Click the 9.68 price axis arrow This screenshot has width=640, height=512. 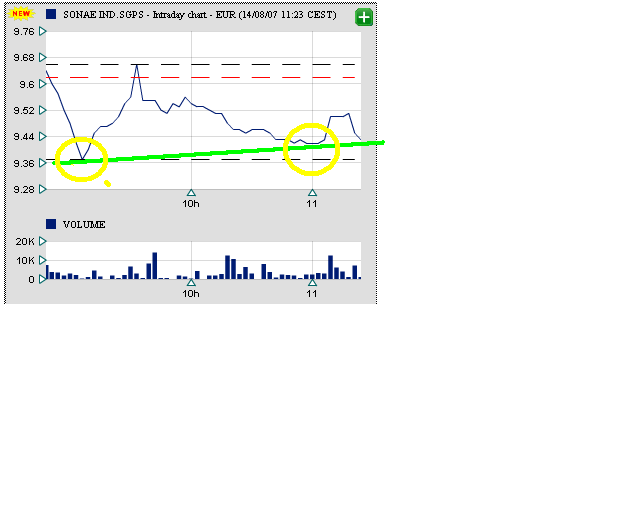click(42, 58)
